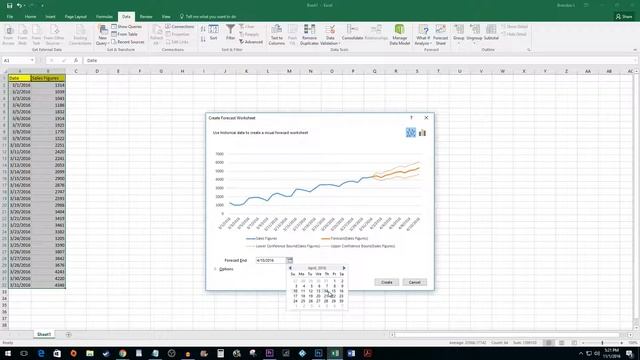Toggle the Filter funnel icon
This screenshot has height=360, width=640.
[231, 32]
